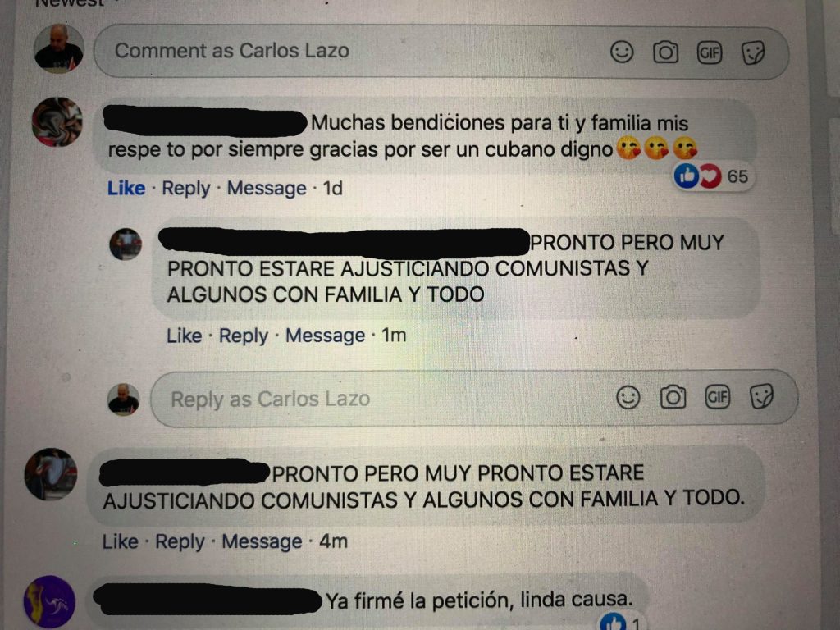This screenshot has width=840, height=630.
Task: Open emoji picker in Reply as Carlos Lazo box
Action: 628,398
